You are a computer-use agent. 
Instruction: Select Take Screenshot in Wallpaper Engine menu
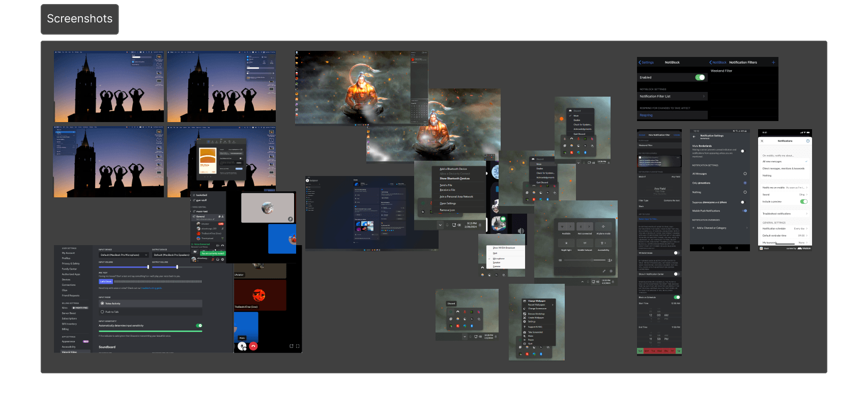(x=535, y=332)
